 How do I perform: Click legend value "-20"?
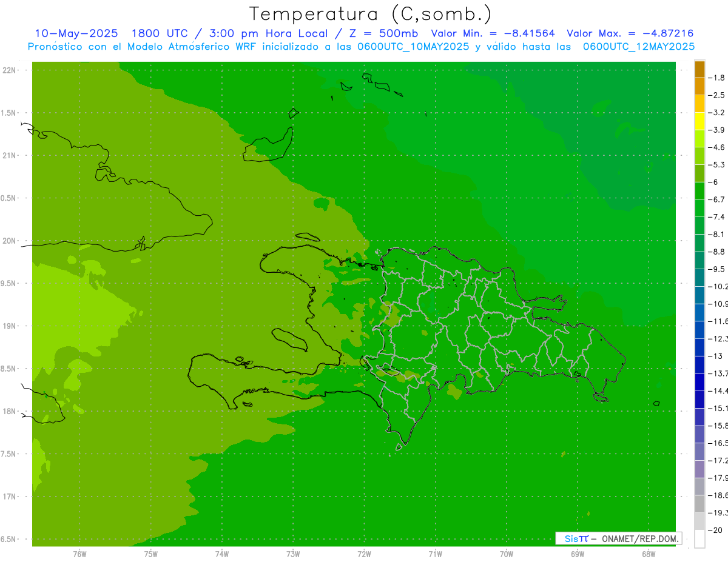click(715, 530)
